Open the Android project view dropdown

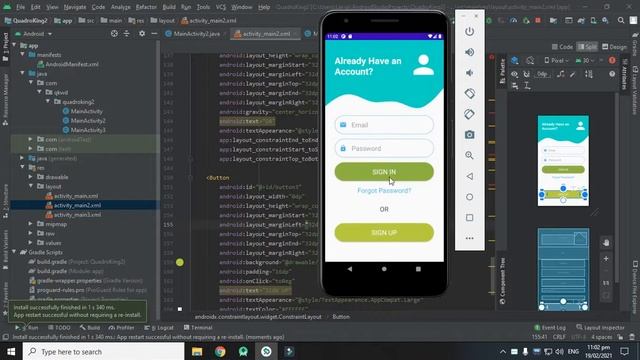click(33, 34)
